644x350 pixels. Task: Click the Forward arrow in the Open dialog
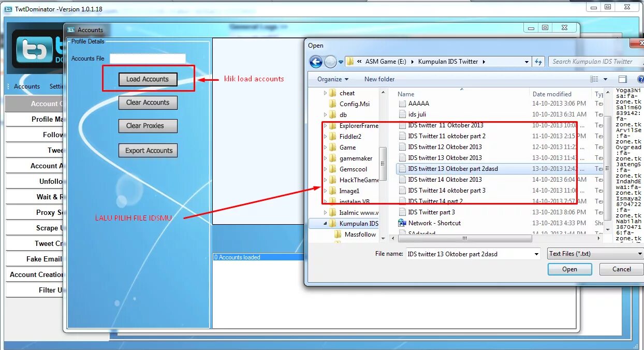point(330,62)
